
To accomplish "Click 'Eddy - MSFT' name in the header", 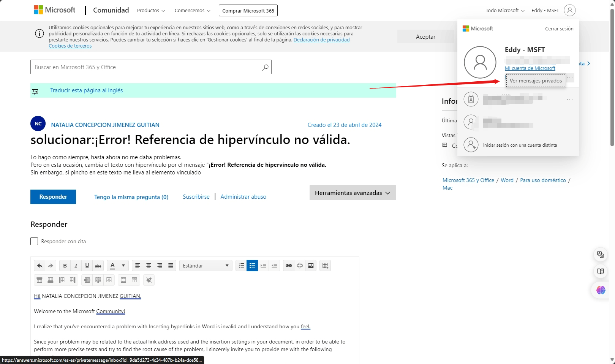I will tap(545, 11).
